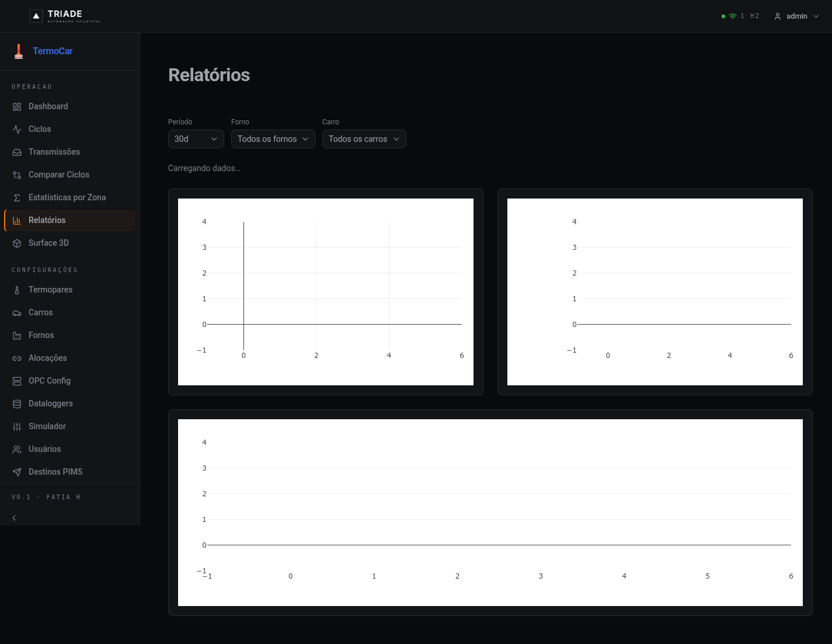Click the Simulador sliders icon
832x644 pixels.
tap(17, 427)
